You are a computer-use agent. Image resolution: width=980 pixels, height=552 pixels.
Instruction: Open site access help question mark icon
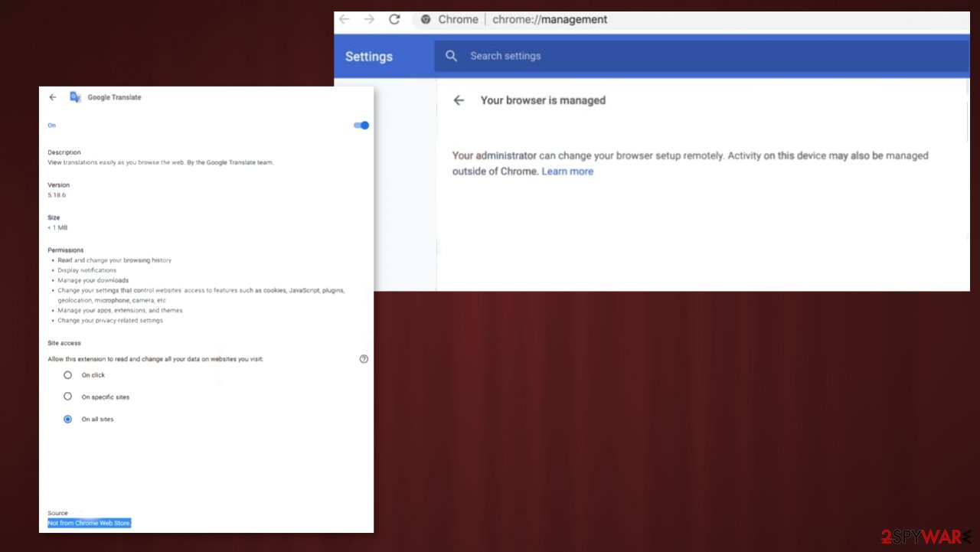click(364, 358)
